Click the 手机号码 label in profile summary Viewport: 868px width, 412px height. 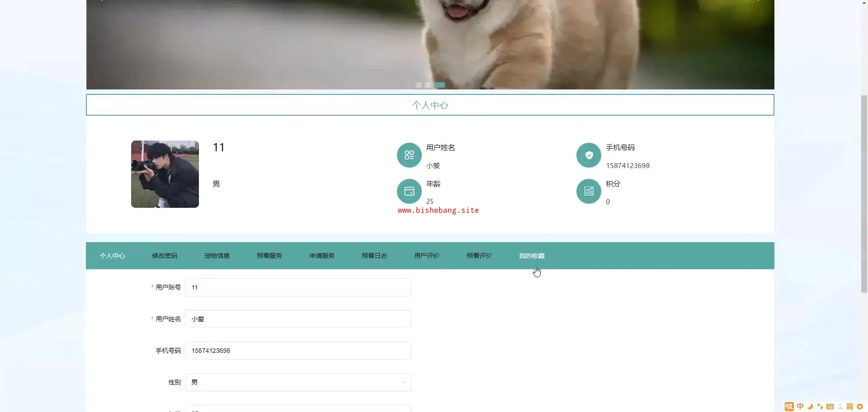[620, 148]
